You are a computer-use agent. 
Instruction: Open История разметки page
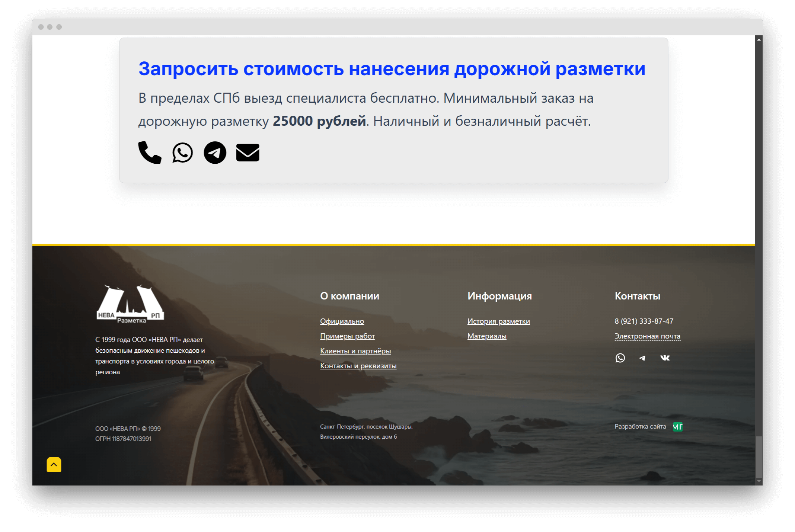click(x=498, y=321)
